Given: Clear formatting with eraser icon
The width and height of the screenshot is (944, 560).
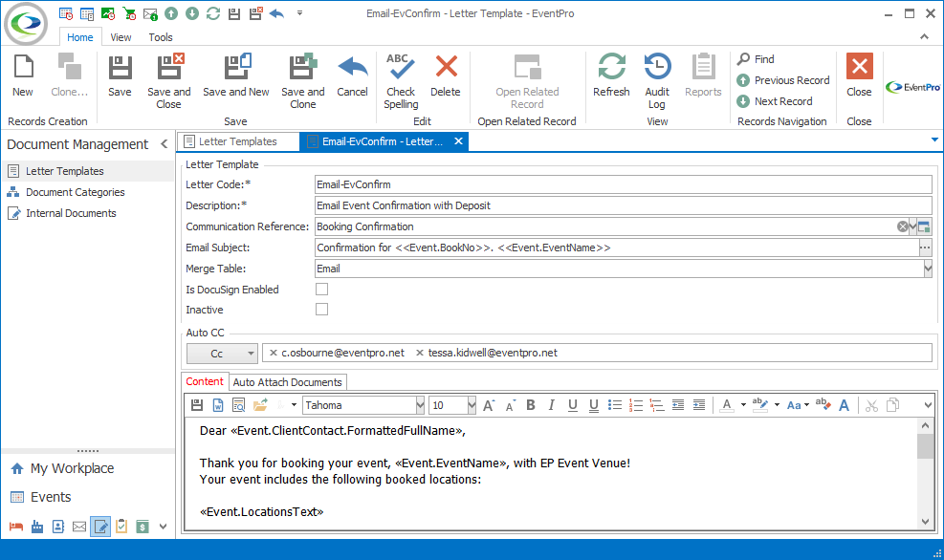Looking at the screenshot, I should click(x=823, y=405).
